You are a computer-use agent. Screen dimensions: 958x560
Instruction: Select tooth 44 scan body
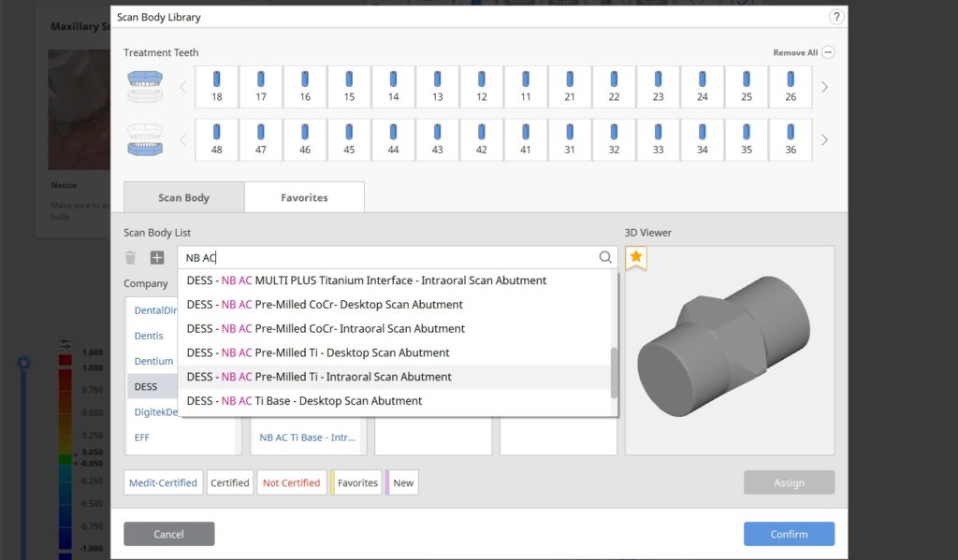coord(394,140)
